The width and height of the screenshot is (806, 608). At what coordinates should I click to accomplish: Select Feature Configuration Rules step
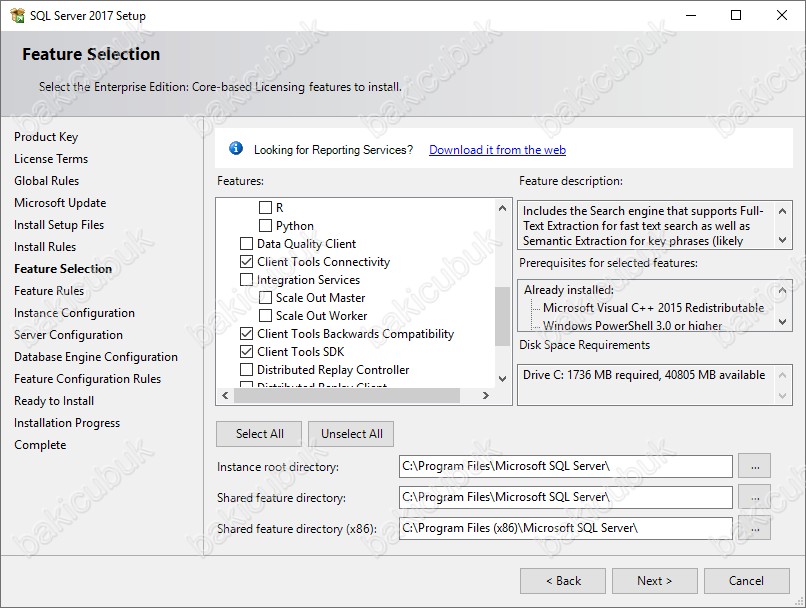coord(87,379)
